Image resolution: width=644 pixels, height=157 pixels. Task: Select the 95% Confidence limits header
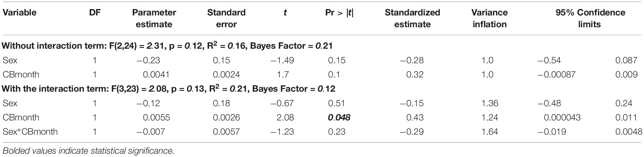[590, 18]
